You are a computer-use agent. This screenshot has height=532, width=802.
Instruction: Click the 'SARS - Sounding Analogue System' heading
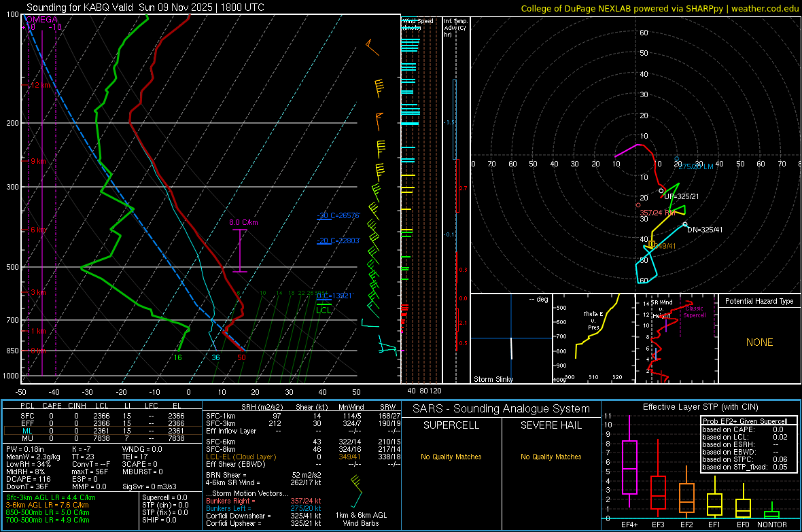(x=502, y=409)
